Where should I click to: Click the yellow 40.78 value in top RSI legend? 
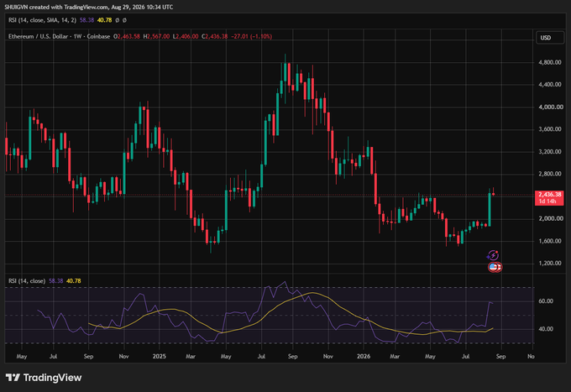[104, 20]
